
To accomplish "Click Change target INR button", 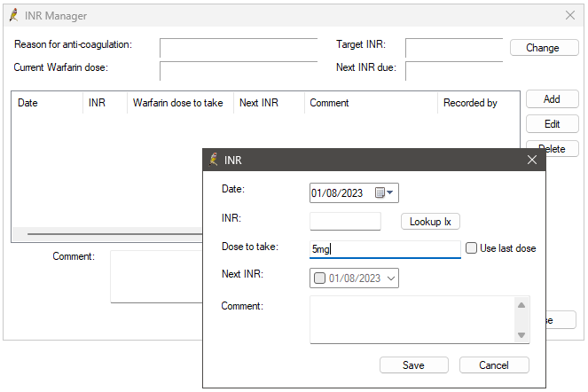I will (544, 48).
